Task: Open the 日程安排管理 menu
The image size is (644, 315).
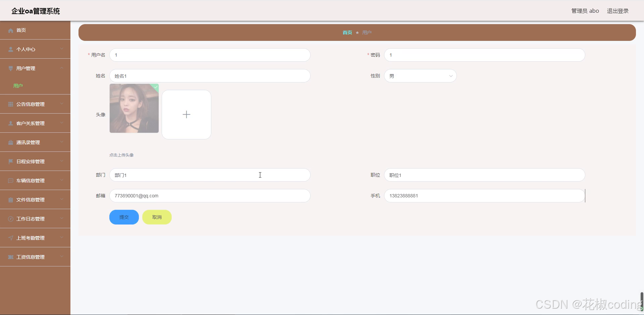Action: pos(35,162)
